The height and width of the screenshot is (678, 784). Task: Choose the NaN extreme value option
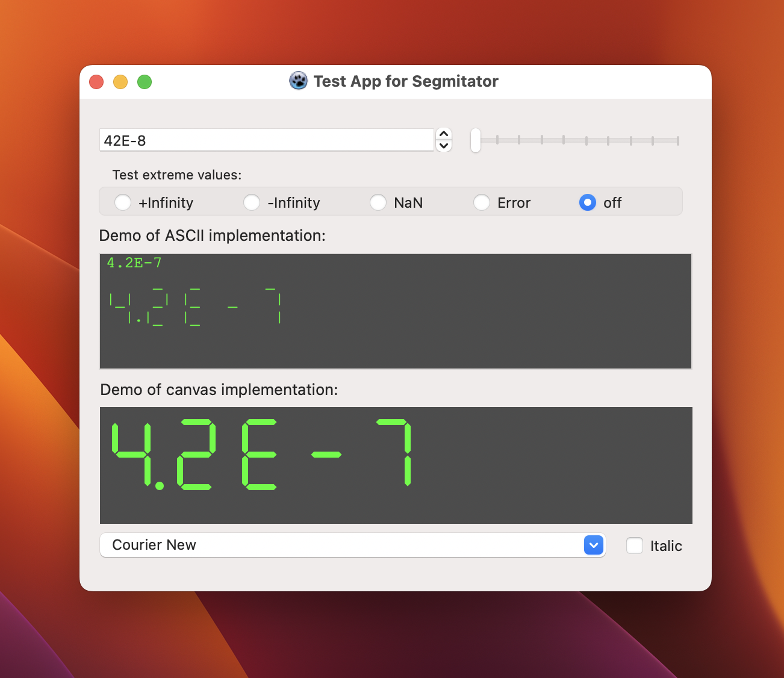coord(378,202)
